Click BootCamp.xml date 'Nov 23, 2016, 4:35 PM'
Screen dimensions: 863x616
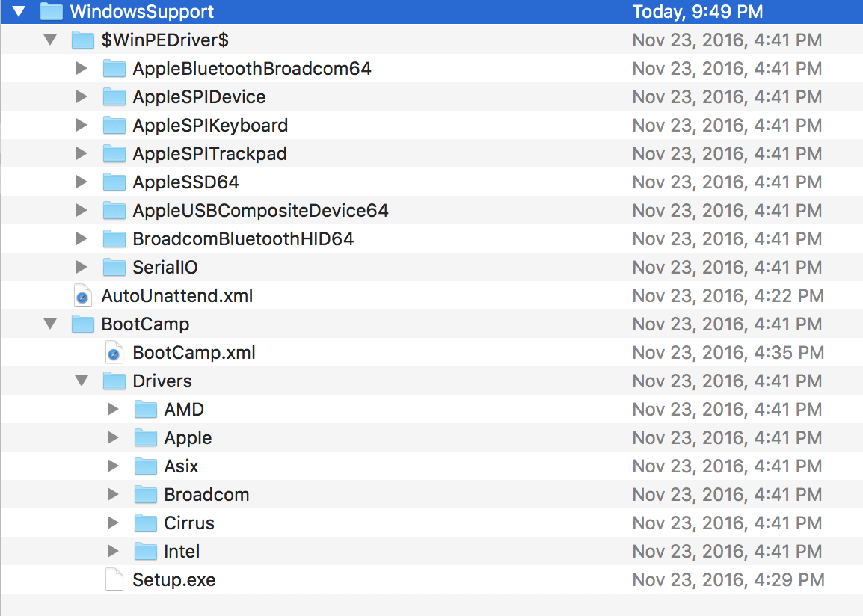728,353
